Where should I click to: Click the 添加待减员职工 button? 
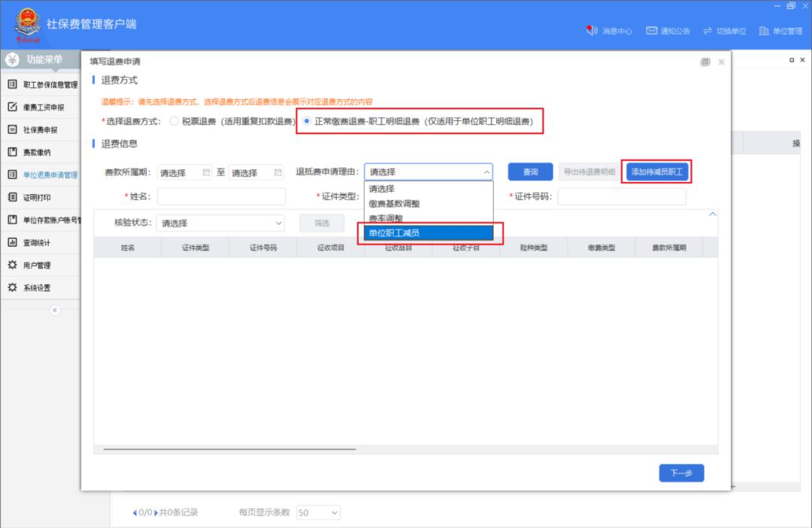pos(657,172)
